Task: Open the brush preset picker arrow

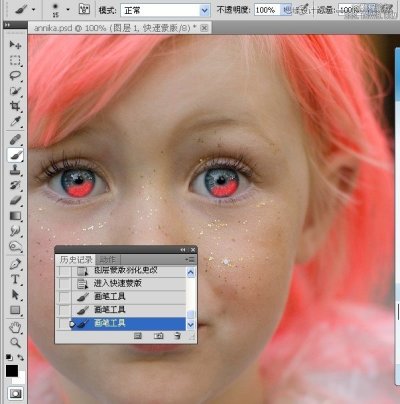Action: (x=68, y=9)
